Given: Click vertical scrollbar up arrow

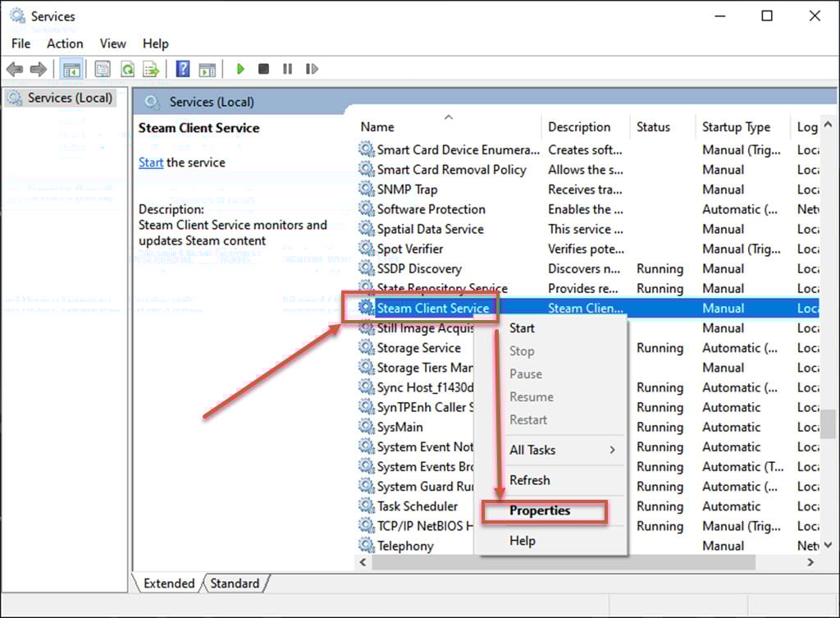Looking at the screenshot, I should [828, 125].
